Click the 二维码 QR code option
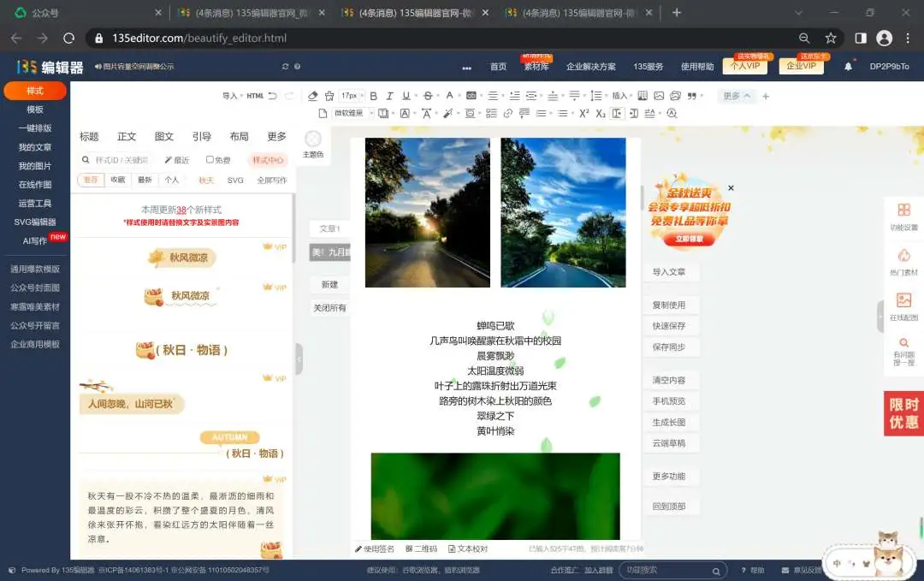Image resolution: width=924 pixels, height=581 pixels. pyautogui.click(x=421, y=548)
